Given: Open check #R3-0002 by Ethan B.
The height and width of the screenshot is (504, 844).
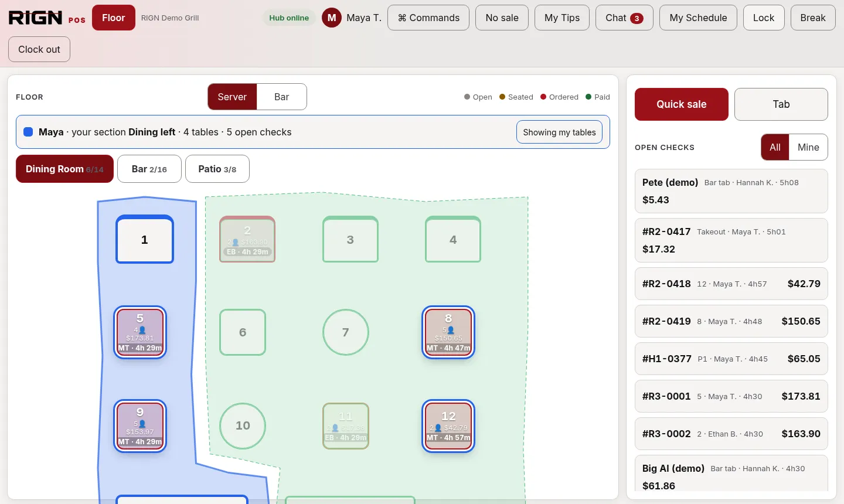Looking at the screenshot, I should (x=731, y=434).
